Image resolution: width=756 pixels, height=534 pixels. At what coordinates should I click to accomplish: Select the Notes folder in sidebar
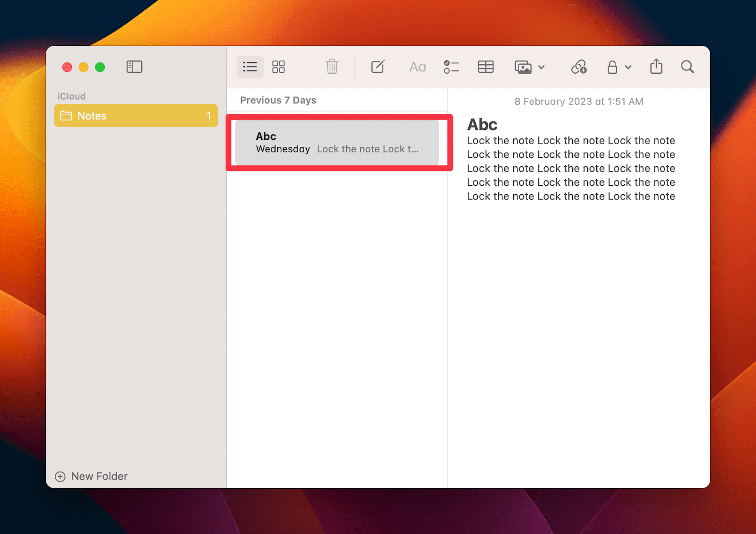tap(136, 116)
